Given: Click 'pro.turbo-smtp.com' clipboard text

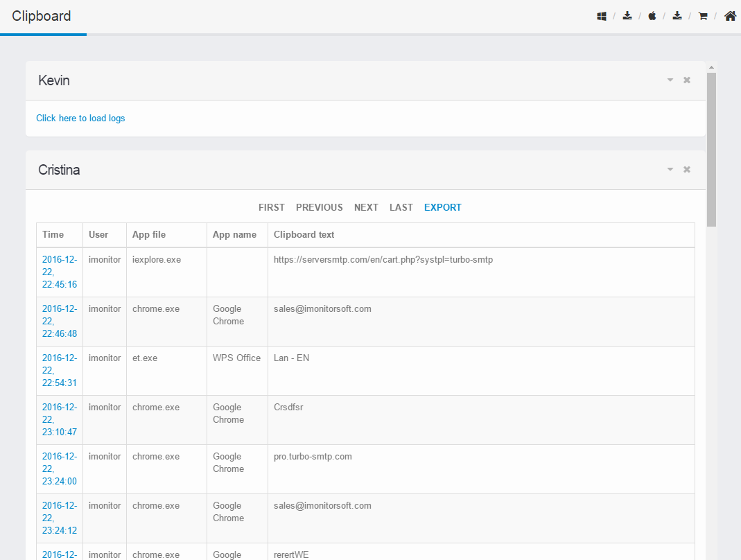Looking at the screenshot, I should [x=313, y=457].
